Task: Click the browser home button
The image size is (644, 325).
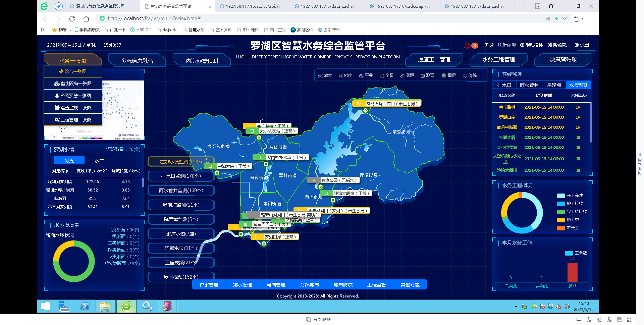Action: pyautogui.click(x=86, y=19)
